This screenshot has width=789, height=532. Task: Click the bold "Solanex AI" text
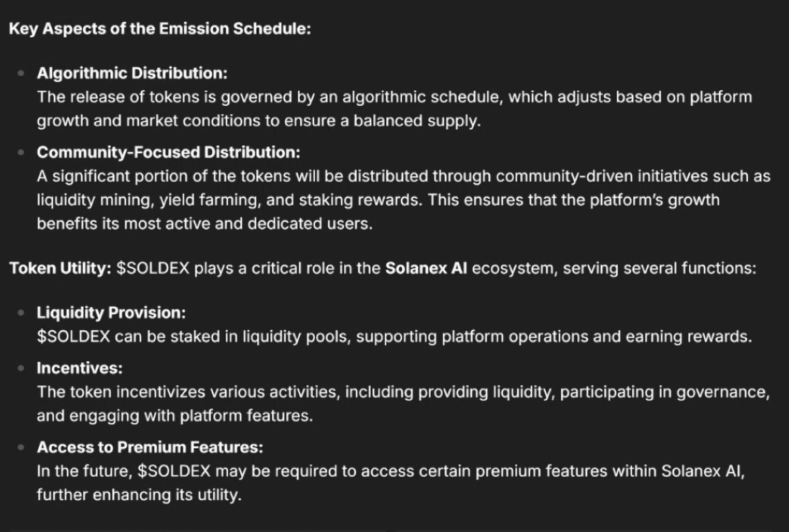coord(426,268)
